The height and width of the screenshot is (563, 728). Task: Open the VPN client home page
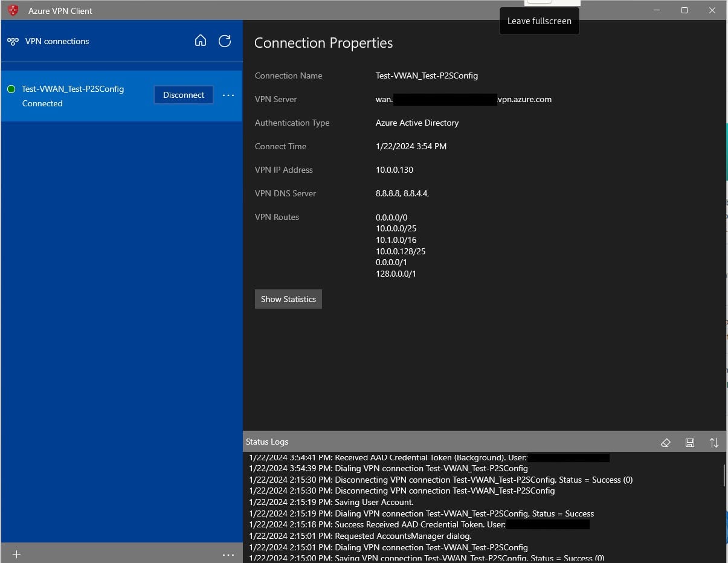pyautogui.click(x=201, y=40)
